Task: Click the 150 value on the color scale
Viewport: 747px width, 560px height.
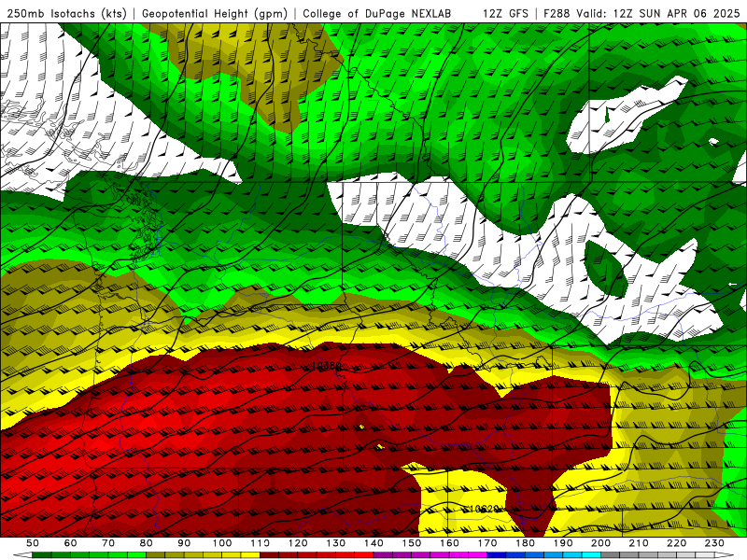Action: pos(412,543)
